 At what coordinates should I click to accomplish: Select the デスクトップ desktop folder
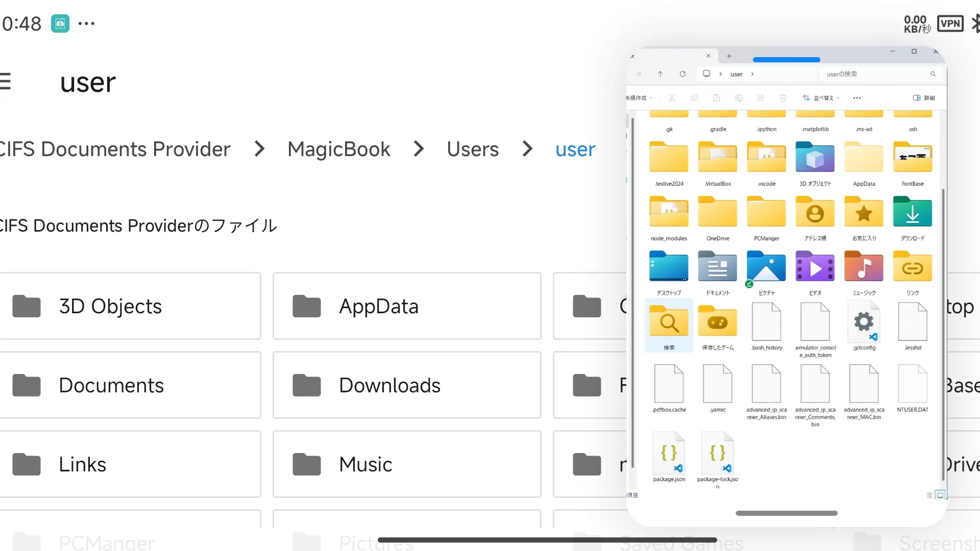coord(669,273)
